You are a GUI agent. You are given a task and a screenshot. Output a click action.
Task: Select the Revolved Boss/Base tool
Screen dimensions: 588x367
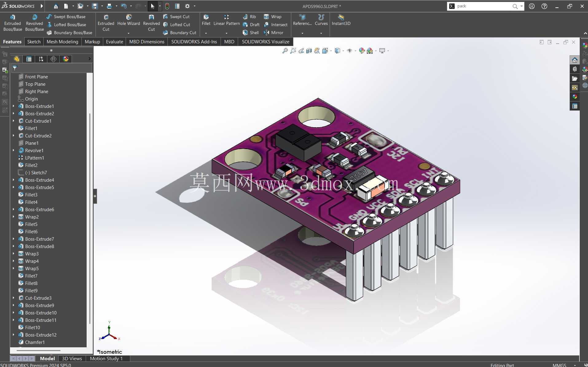[x=34, y=23]
